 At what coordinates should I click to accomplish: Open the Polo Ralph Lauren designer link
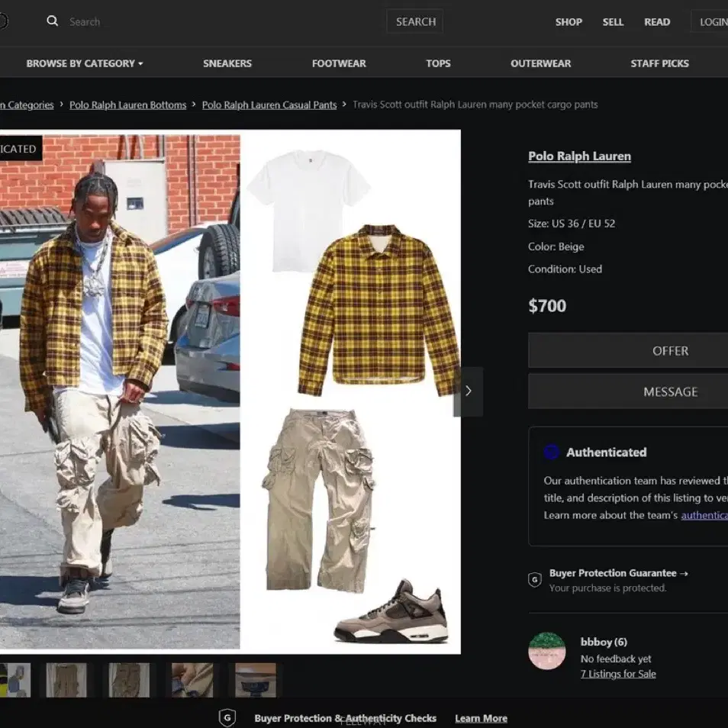click(579, 156)
